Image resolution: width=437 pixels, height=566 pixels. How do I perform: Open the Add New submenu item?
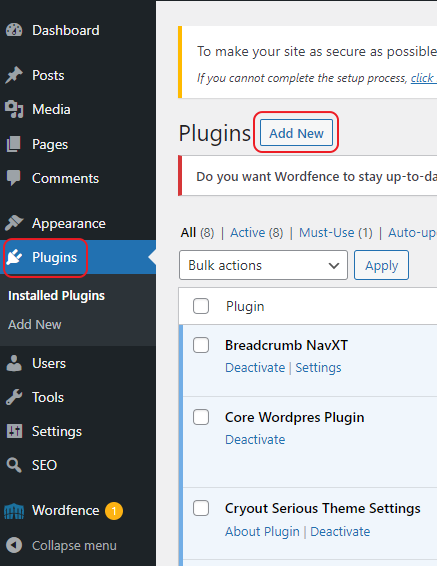(35, 325)
